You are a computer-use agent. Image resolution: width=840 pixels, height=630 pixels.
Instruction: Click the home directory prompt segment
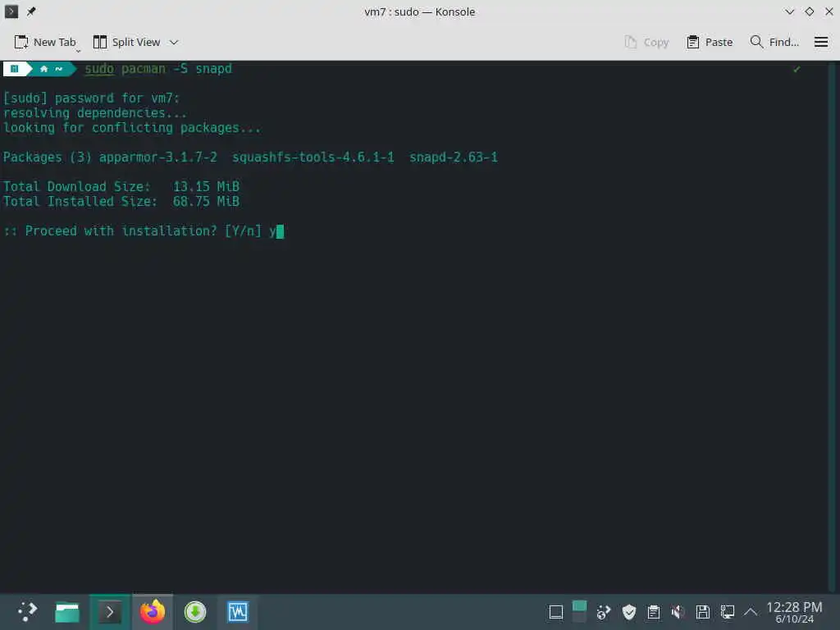click(51, 69)
